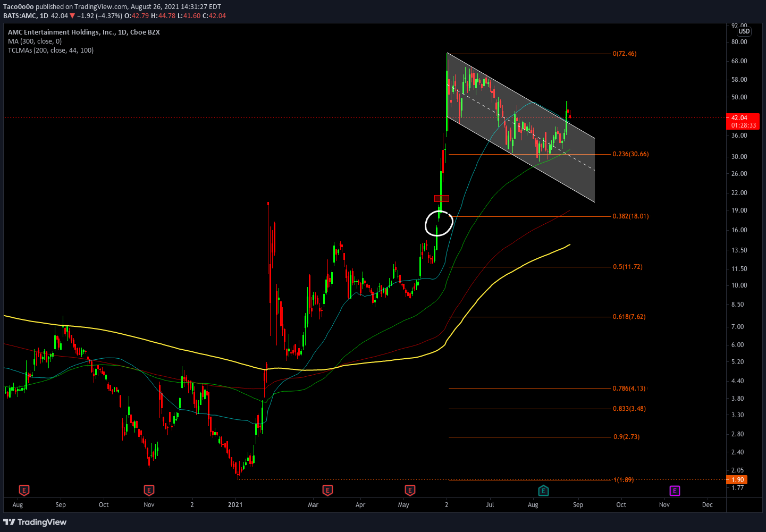Click the purple future earnings marker near Nov
The image size is (766, 532).
pyautogui.click(x=675, y=491)
